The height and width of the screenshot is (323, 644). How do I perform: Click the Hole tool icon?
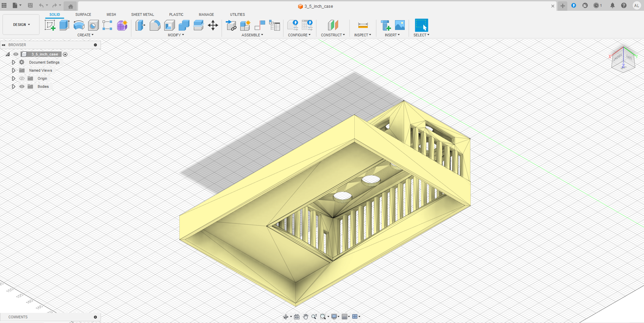tap(93, 25)
